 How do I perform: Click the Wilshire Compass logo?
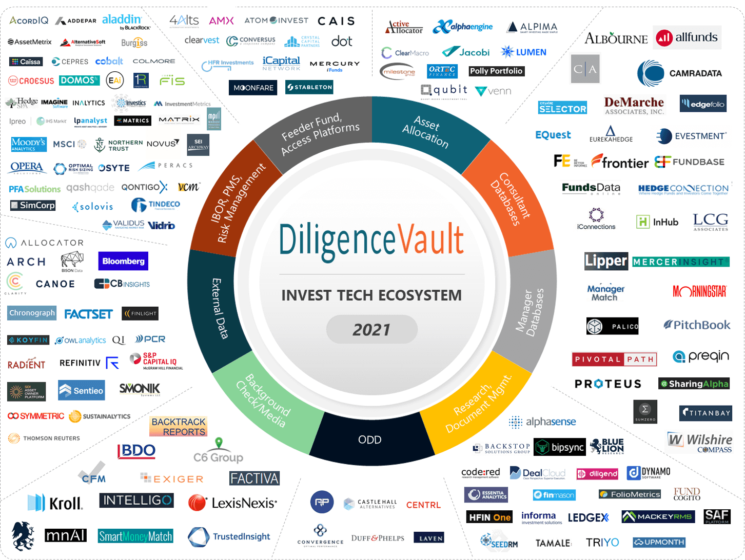[x=699, y=443]
